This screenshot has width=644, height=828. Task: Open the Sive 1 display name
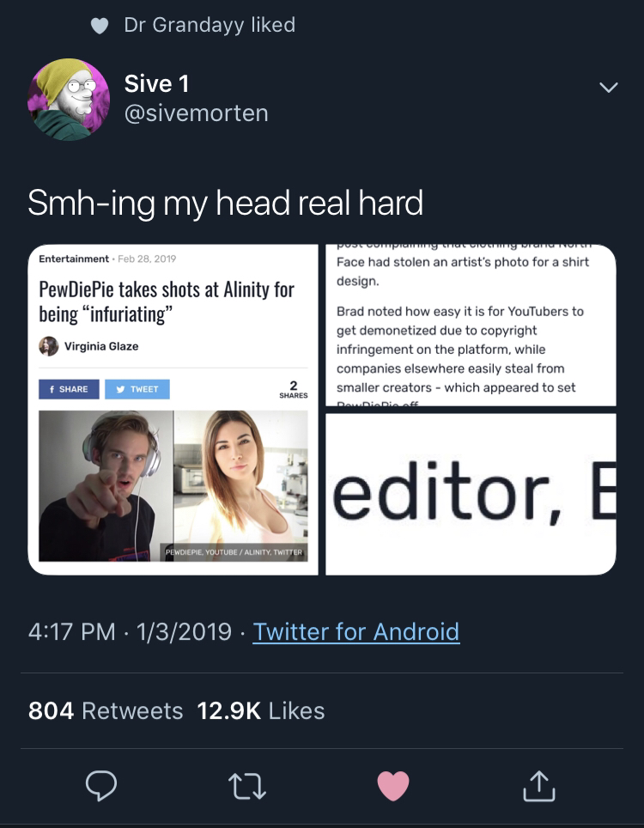click(x=156, y=84)
